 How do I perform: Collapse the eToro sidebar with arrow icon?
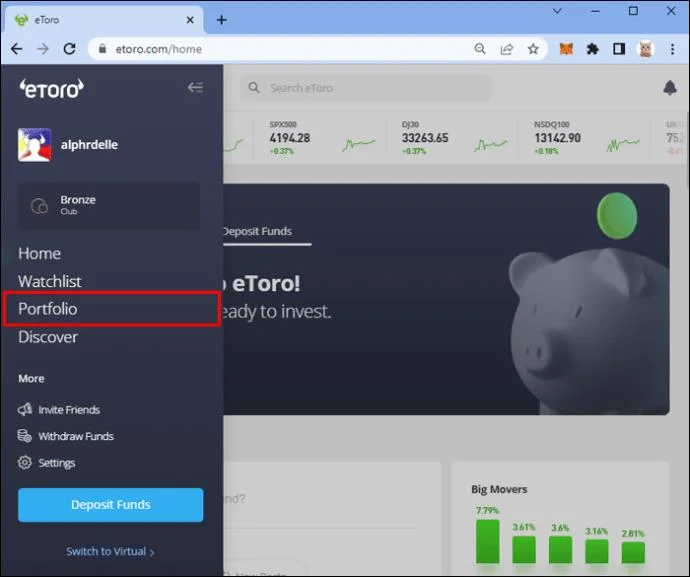click(195, 87)
